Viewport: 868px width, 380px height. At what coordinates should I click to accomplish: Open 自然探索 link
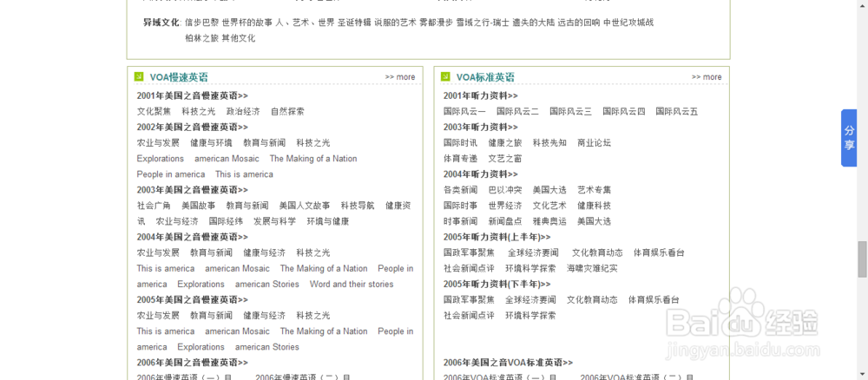click(287, 111)
